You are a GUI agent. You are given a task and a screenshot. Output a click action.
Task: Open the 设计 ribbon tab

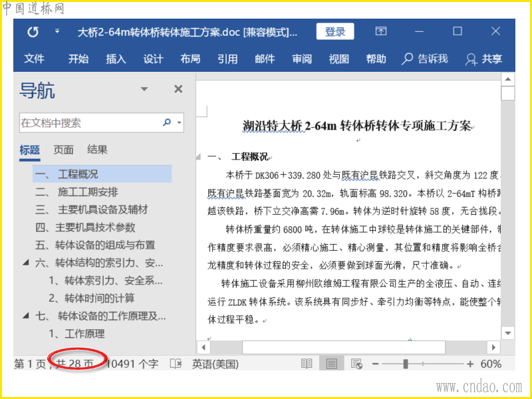click(153, 59)
